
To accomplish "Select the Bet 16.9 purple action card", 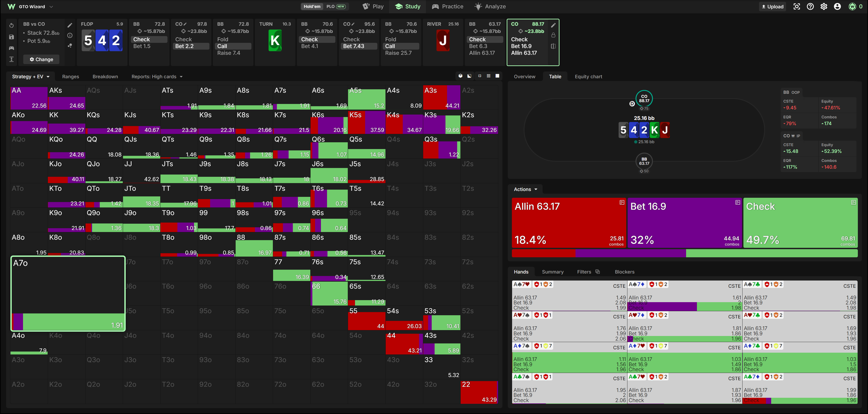I will coord(684,223).
